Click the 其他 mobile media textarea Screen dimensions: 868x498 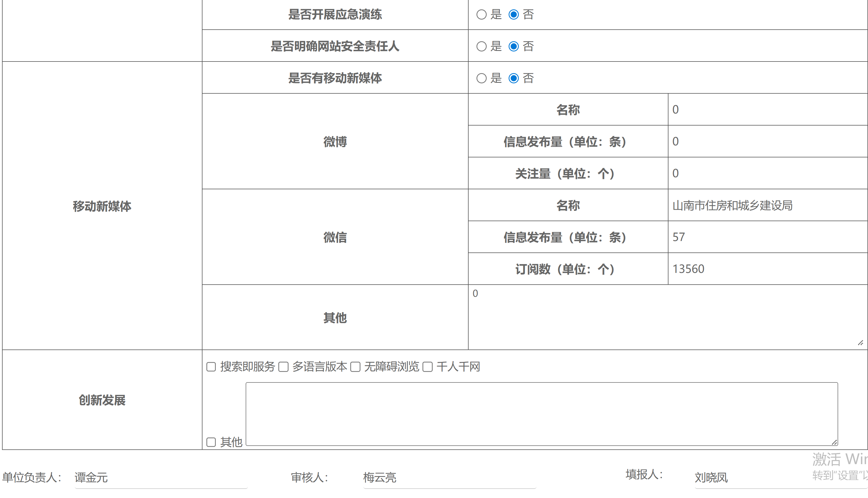[666, 317]
